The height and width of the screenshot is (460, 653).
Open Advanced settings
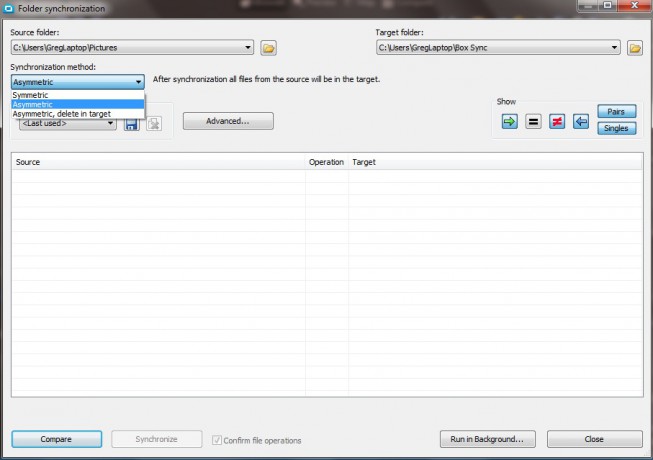(228, 121)
